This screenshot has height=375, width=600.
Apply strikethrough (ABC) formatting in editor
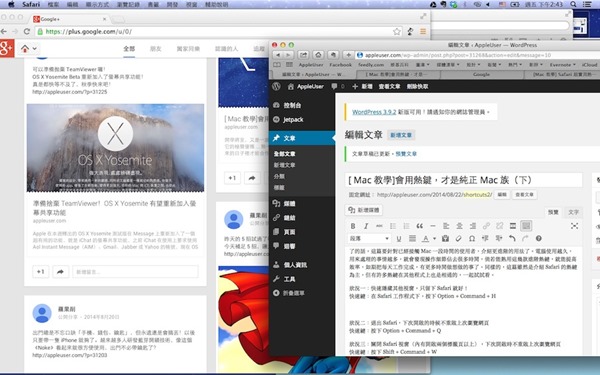(x=379, y=226)
